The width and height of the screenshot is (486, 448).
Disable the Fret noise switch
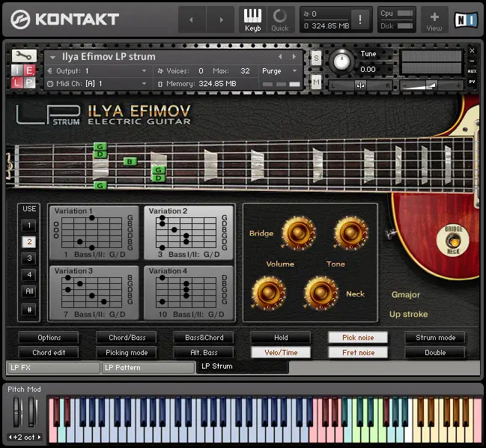pos(358,353)
